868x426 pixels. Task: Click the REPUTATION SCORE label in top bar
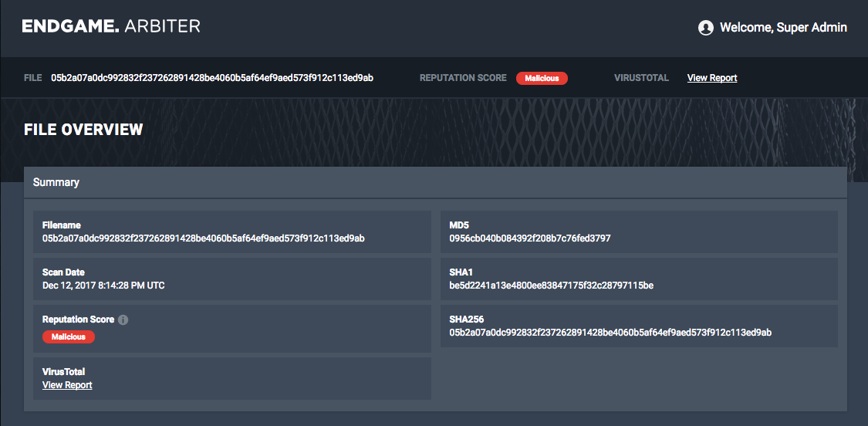click(463, 78)
